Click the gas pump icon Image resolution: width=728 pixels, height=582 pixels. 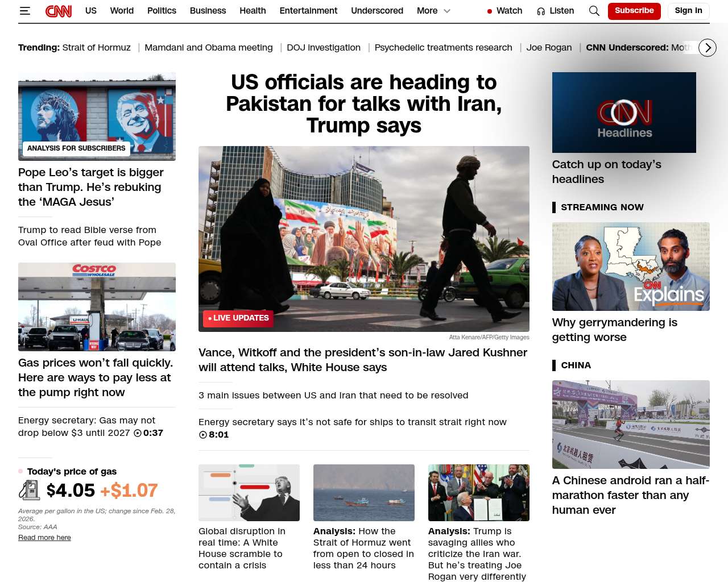pyautogui.click(x=29, y=490)
